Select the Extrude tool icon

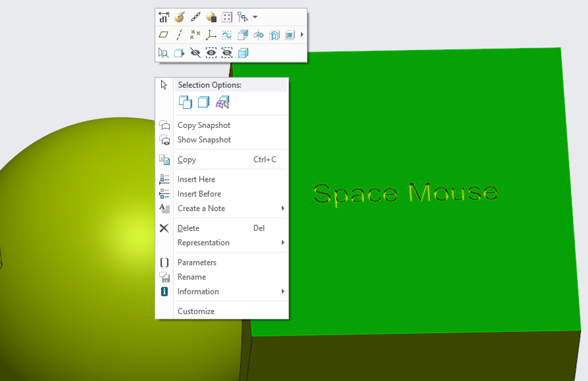pos(243,35)
